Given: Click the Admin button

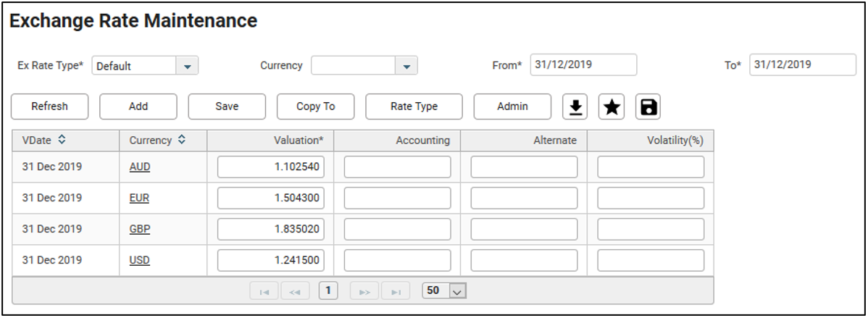Looking at the screenshot, I should tap(512, 106).
